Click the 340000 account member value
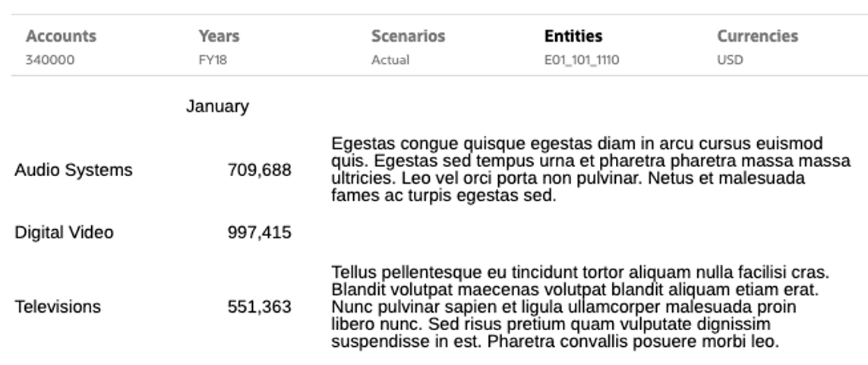The width and height of the screenshot is (868, 365). tap(50, 61)
